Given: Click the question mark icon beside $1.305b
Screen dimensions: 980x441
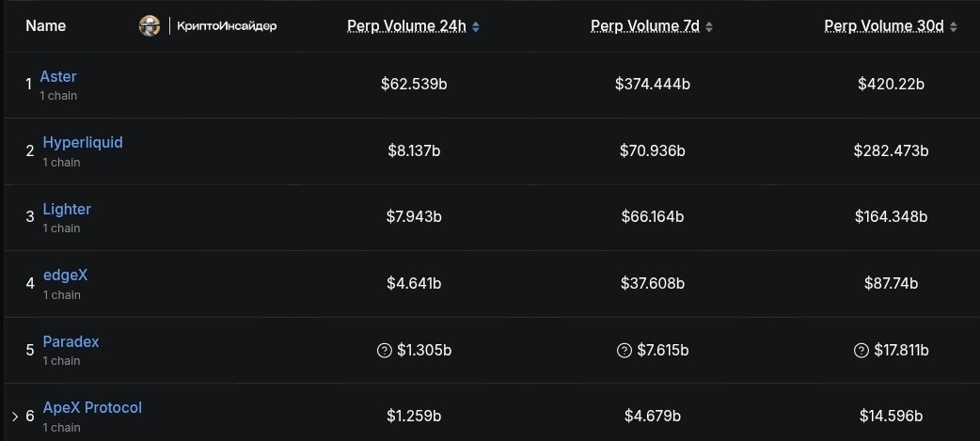Looking at the screenshot, I should pos(384,350).
